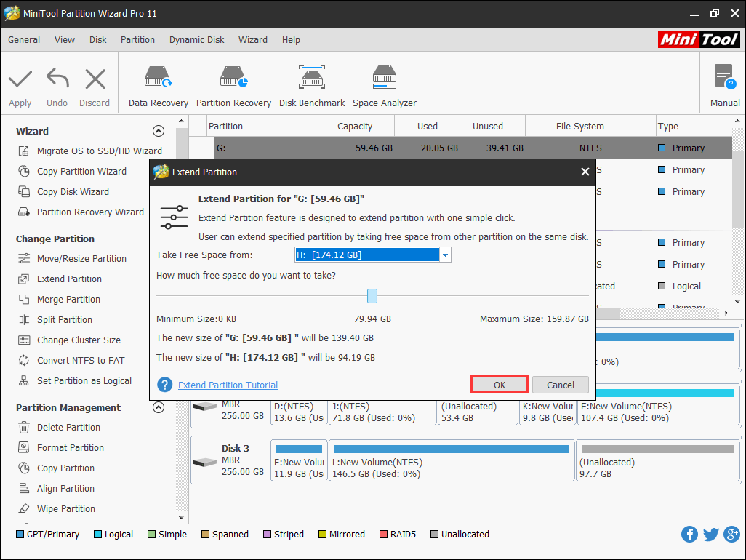Collapse the Wizard sidebar section
The image size is (746, 560).
pyautogui.click(x=159, y=131)
